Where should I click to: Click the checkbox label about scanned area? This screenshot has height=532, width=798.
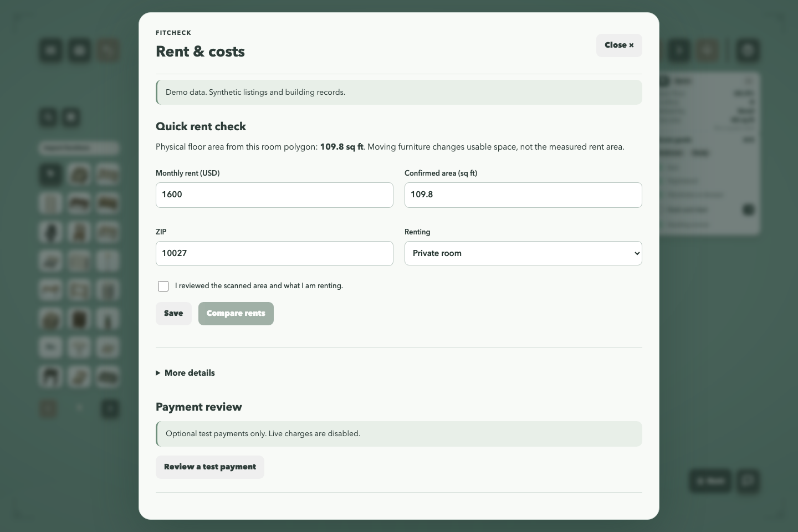(x=259, y=286)
